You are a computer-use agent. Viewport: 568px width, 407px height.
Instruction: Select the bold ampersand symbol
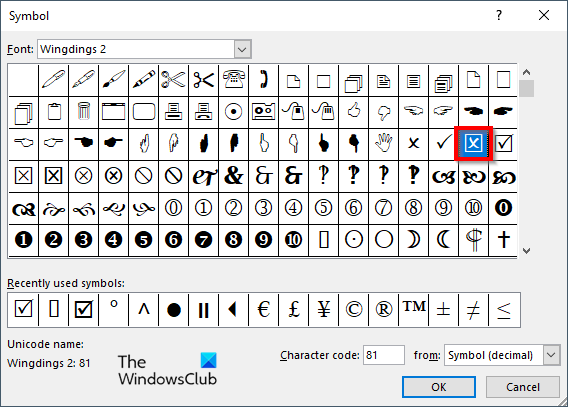pyautogui.click(x=234, y=176)
